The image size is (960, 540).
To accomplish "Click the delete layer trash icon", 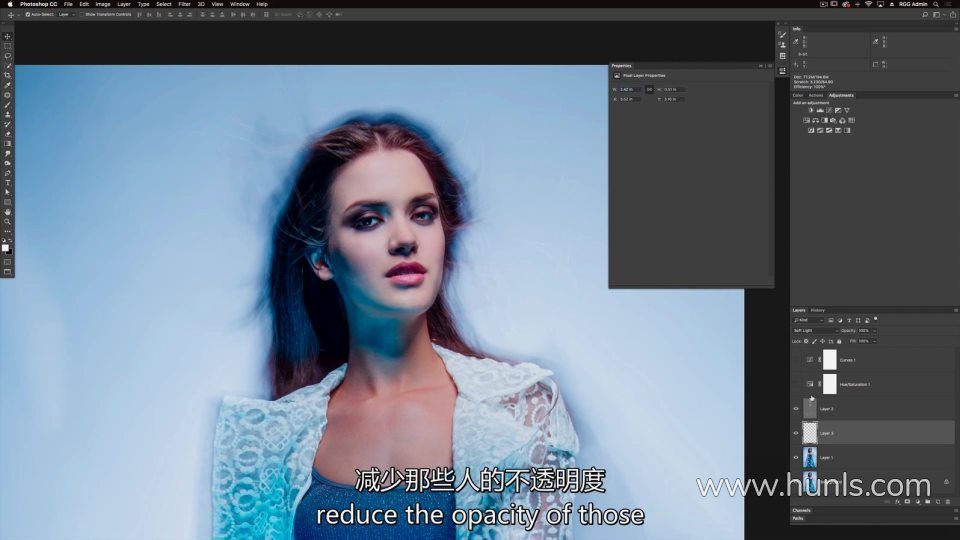I will click(x=948, y=501).
